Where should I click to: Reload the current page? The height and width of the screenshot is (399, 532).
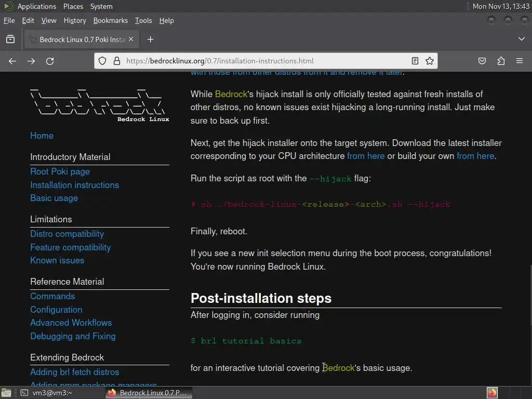(x=50, y=61)
